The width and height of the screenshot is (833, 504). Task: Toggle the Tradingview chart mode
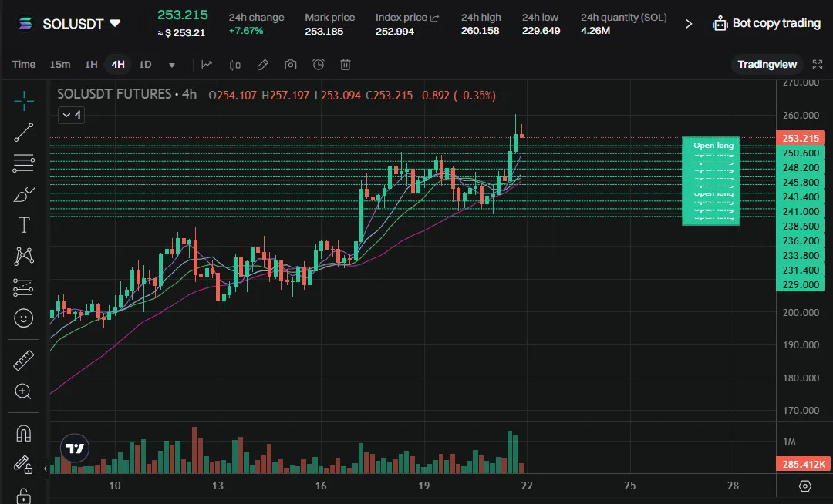pos(767,65)
